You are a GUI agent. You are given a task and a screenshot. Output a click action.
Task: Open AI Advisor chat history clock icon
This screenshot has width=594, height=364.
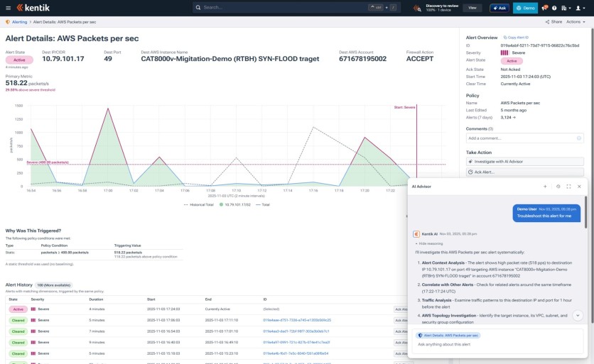tap(558, 187)
